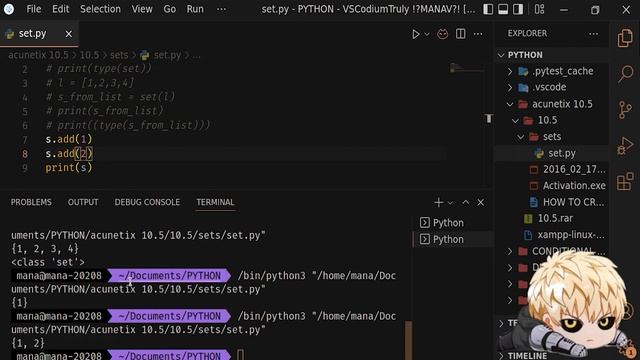Viewport: 640px width, 360px height.
Task: Open the Go menu
Action: coord(169,9)
